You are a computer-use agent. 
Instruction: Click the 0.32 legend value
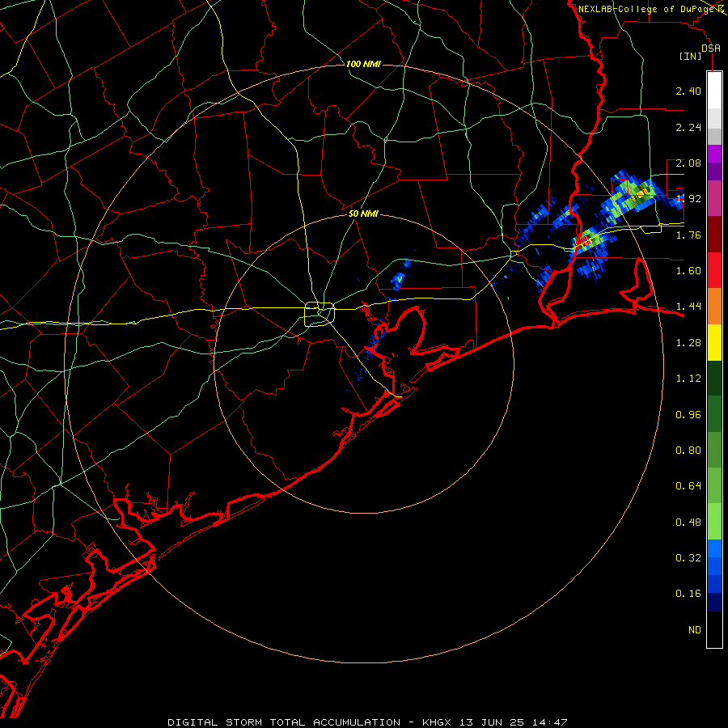click(688, 558)
